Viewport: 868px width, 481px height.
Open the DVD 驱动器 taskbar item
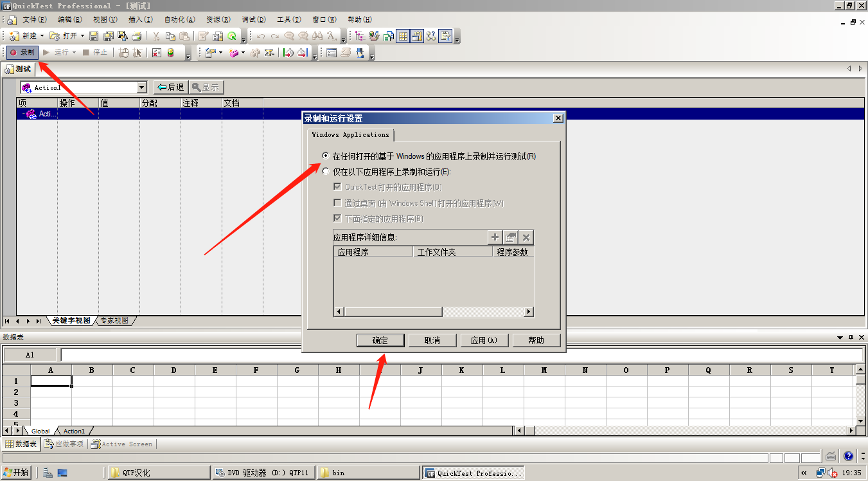(x=263, y=473)
